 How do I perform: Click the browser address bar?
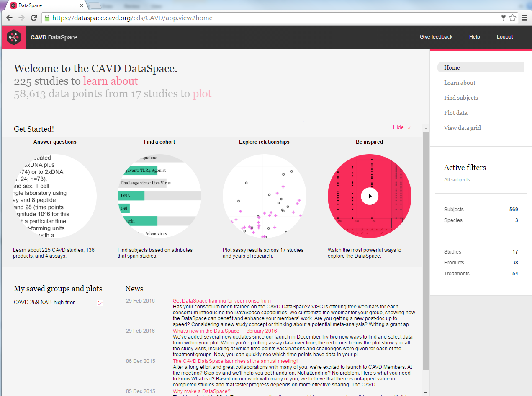click(272, 18)
